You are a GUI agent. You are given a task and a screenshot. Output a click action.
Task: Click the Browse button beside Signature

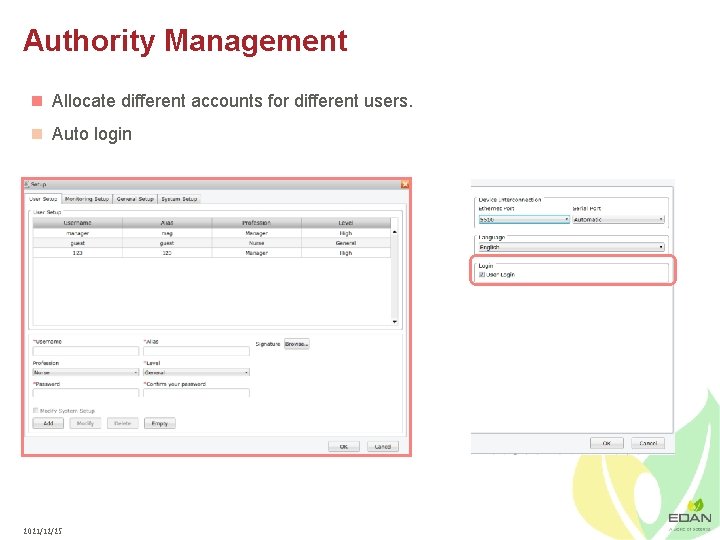297,344
